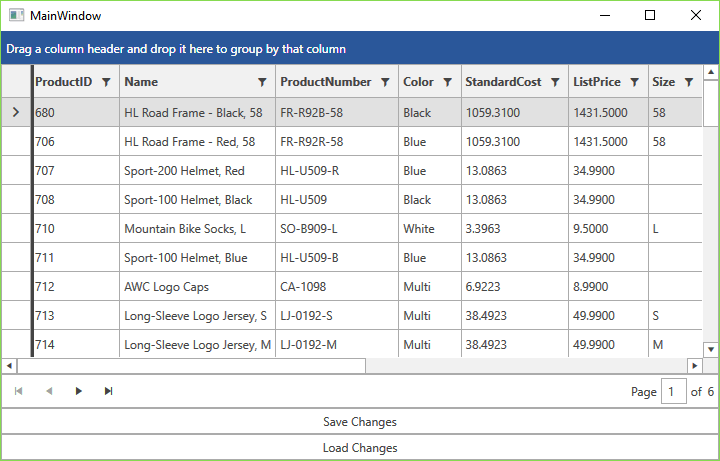Select product number cell 'FR-R92B-58'
The width and height of the screenshot is (720, 461).
337,112
